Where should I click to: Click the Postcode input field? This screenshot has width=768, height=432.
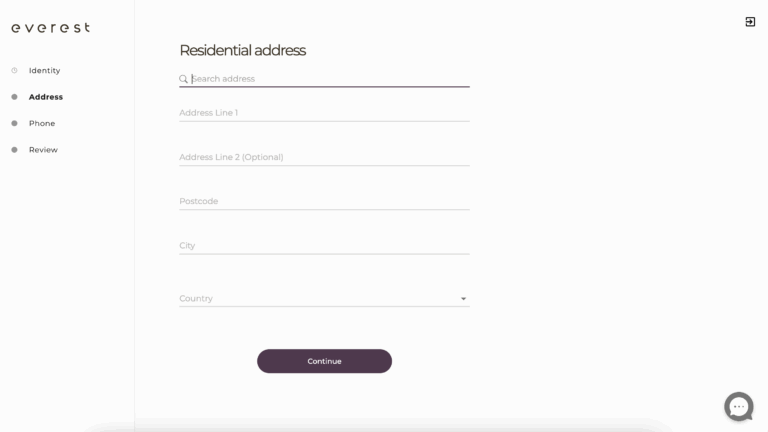[324, 201]
